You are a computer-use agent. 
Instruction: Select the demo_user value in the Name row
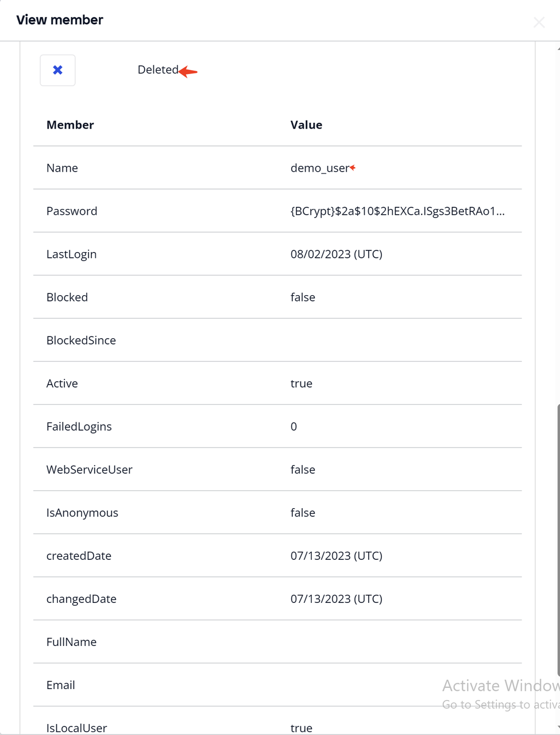319,168
